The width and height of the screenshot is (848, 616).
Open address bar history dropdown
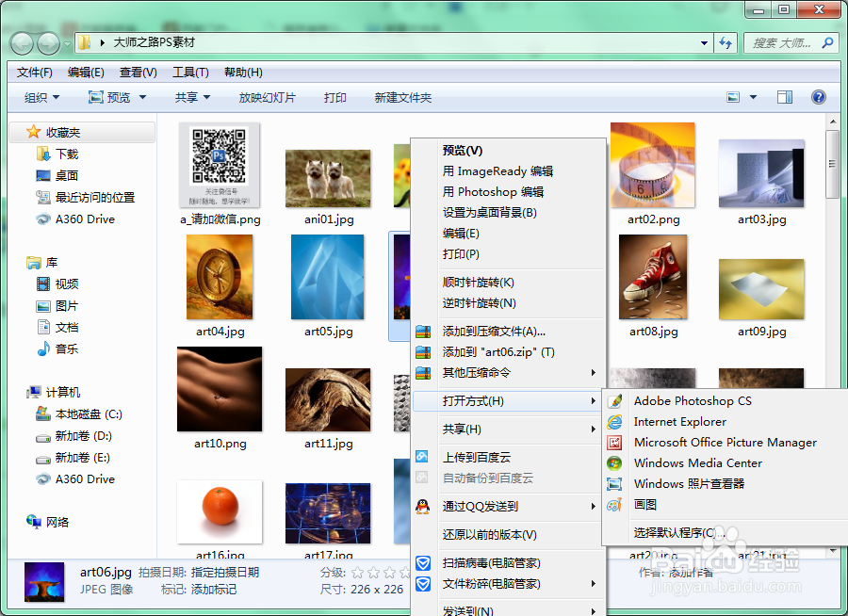coord(704,42)
